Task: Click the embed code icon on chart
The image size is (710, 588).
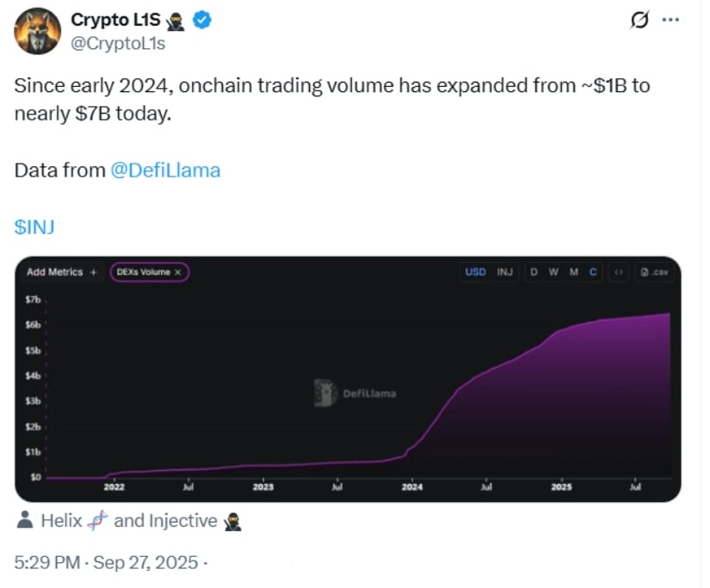Action: pos(617,272)
